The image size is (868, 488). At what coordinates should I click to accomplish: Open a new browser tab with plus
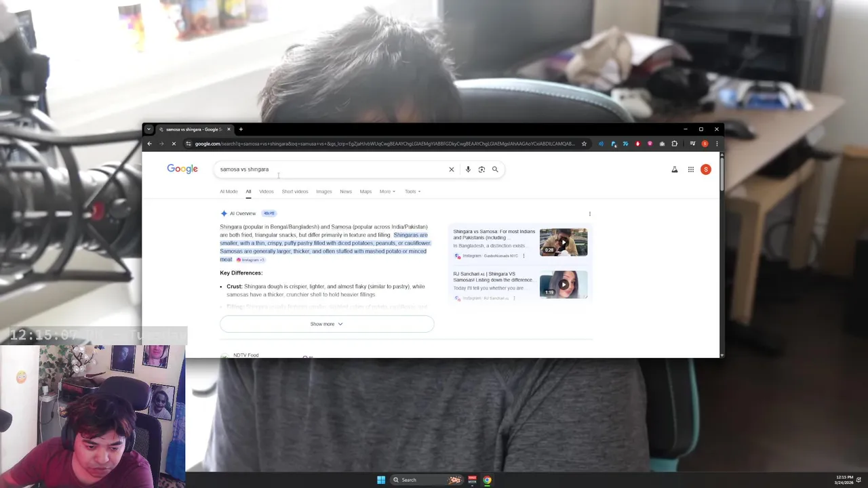pos(241,129)
